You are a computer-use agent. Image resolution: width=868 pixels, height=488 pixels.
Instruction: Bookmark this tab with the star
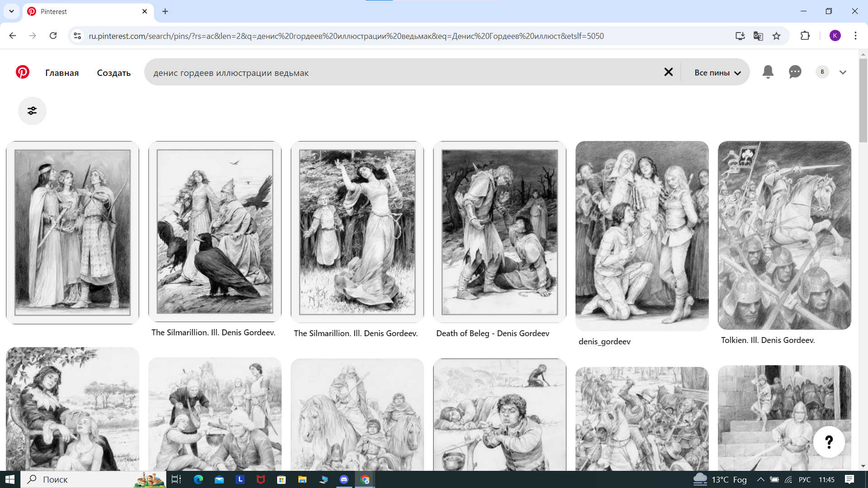pos(776,36)
